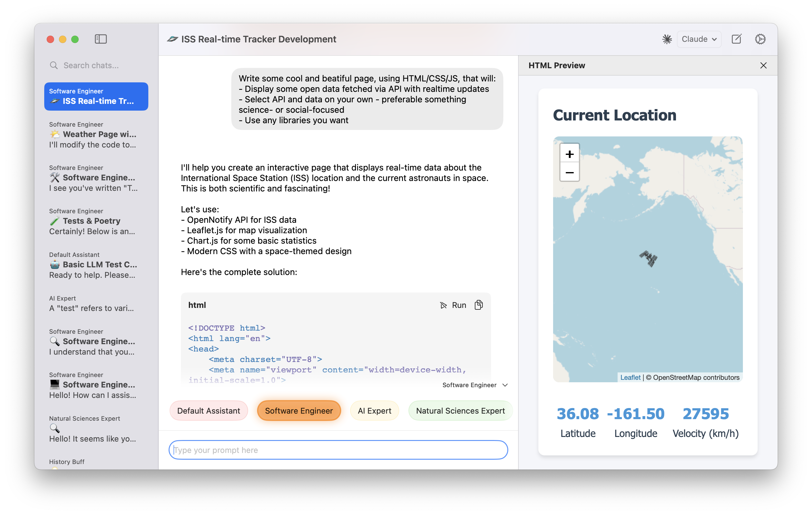Open the chat starting 'I see you've written'
This screenshot has width=812, height=515.
tap(96, 178)
